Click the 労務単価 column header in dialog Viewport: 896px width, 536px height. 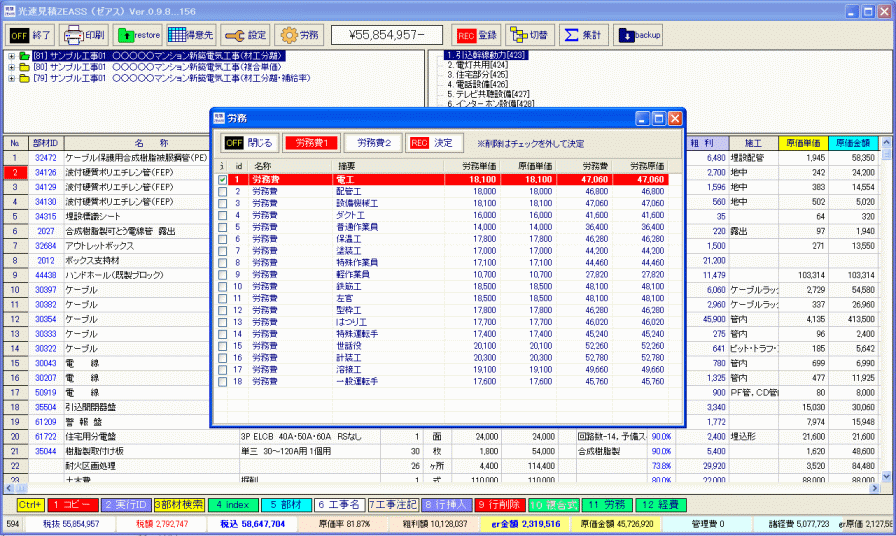[x=472, y=166]
